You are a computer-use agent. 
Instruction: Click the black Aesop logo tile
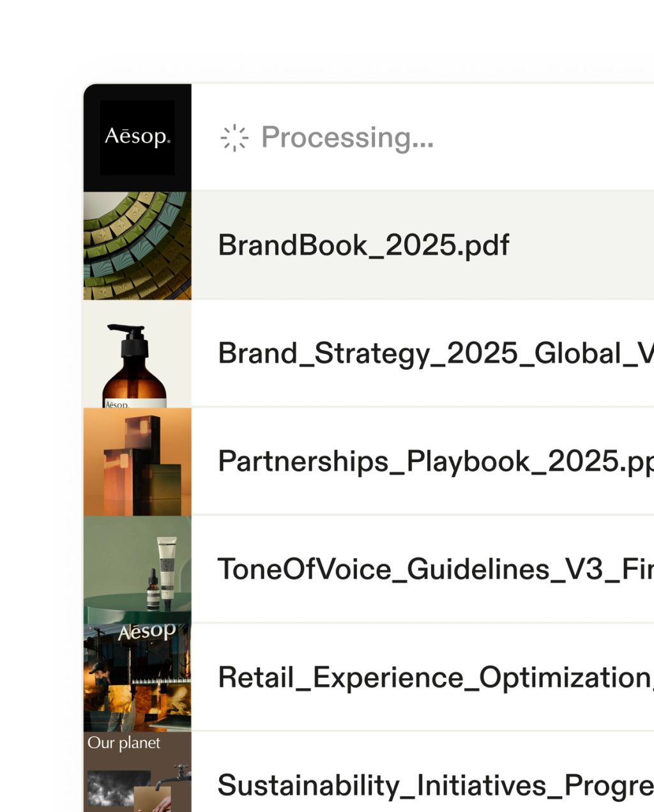[x=137, y=137]
